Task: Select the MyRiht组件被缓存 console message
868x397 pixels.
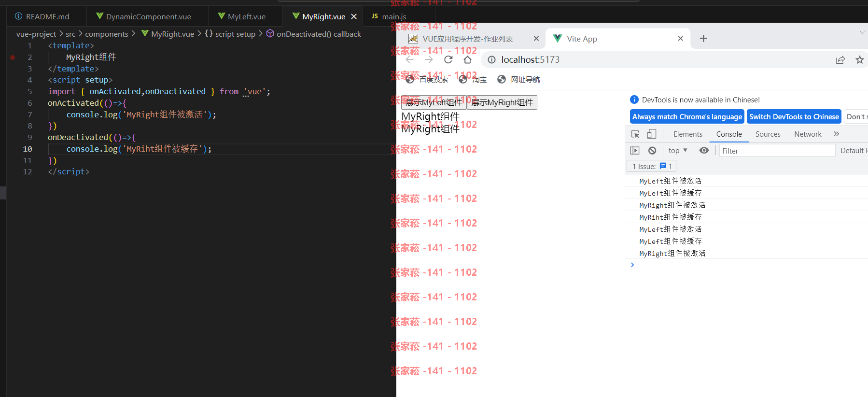Action: (x=671, y=217)
